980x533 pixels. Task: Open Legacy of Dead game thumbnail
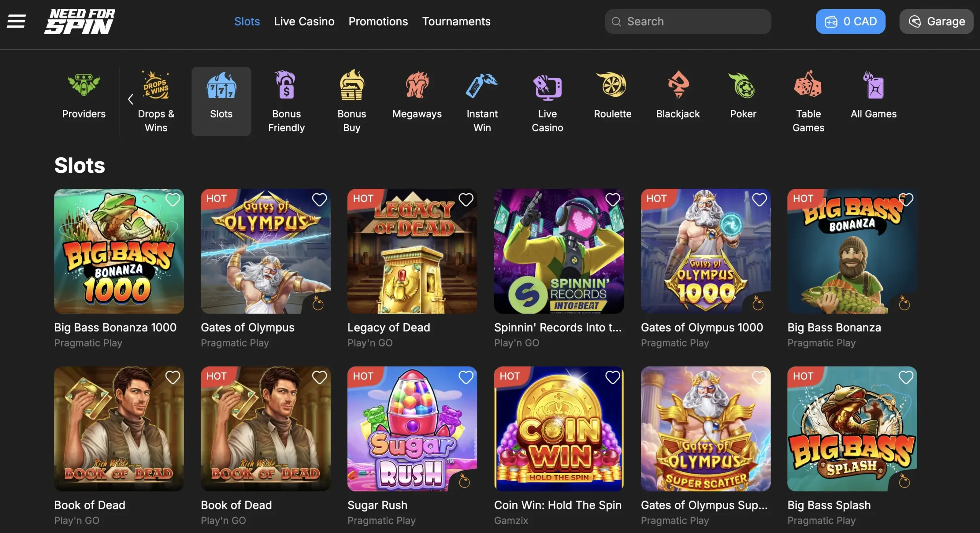(x=412, y=251)
